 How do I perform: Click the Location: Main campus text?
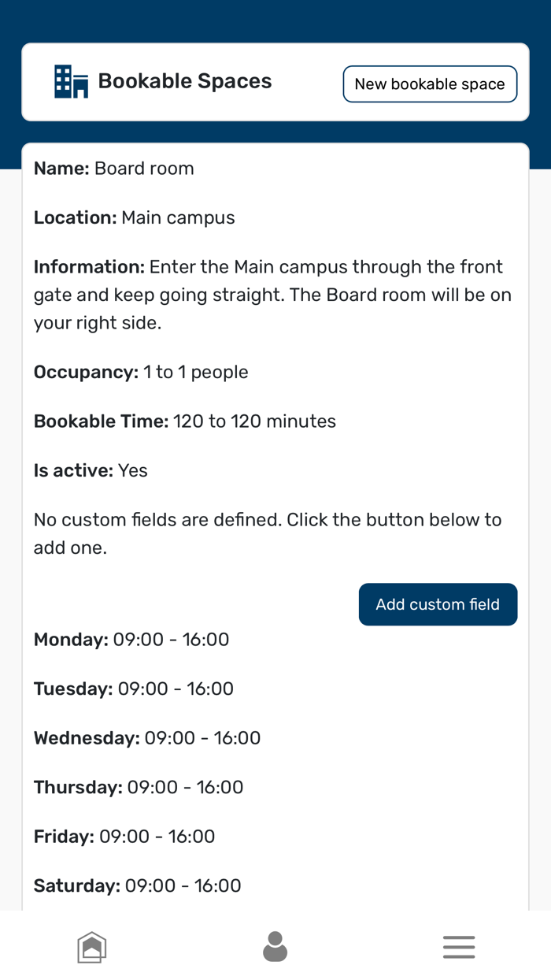135,217
